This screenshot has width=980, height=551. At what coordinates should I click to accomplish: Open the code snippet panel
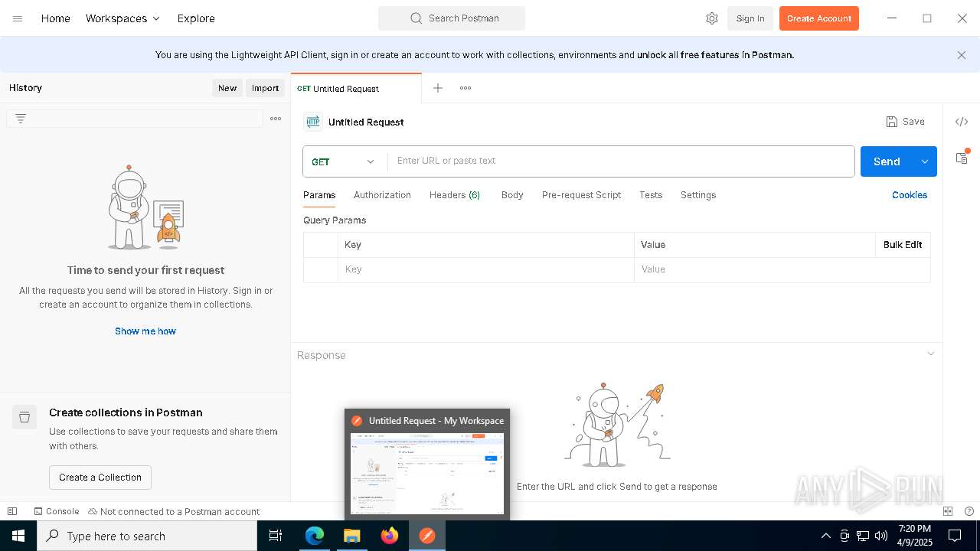click(x=962, y=122)
